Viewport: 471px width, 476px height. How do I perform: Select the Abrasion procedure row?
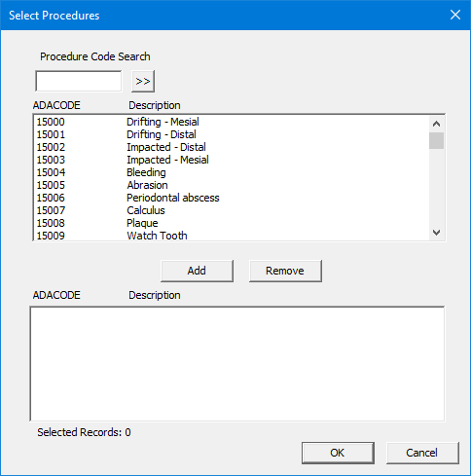click(x=232, y=185)
